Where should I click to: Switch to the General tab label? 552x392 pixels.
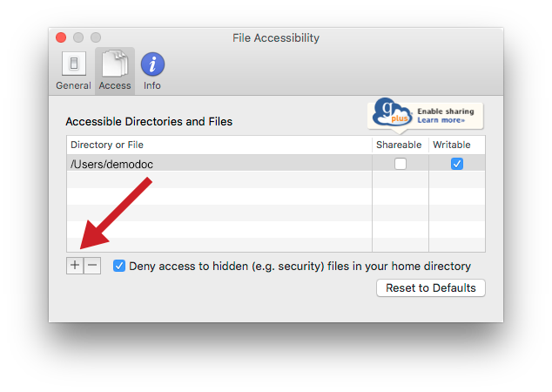[x=74, y=85]
